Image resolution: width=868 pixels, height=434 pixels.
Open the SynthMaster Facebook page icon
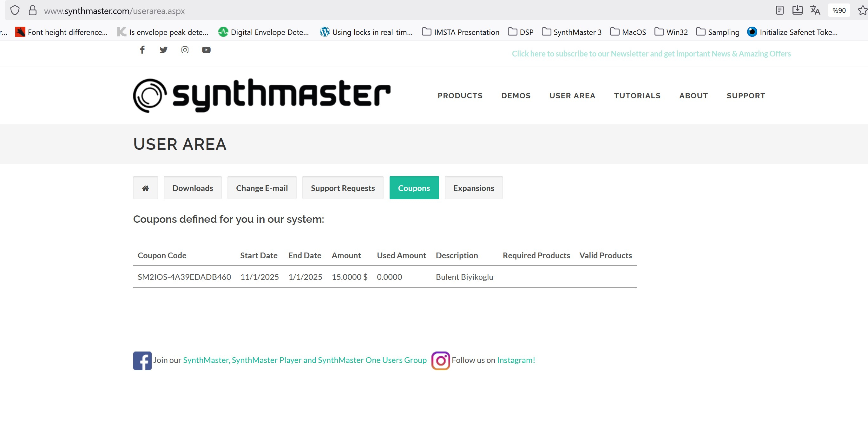(142, 49)
